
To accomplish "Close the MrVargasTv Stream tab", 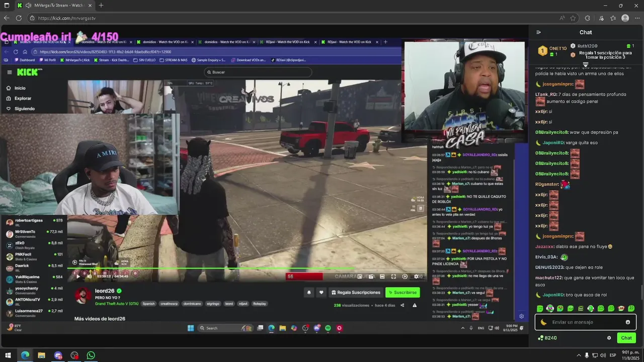I will pyautogui.click(x=90, y=6).
